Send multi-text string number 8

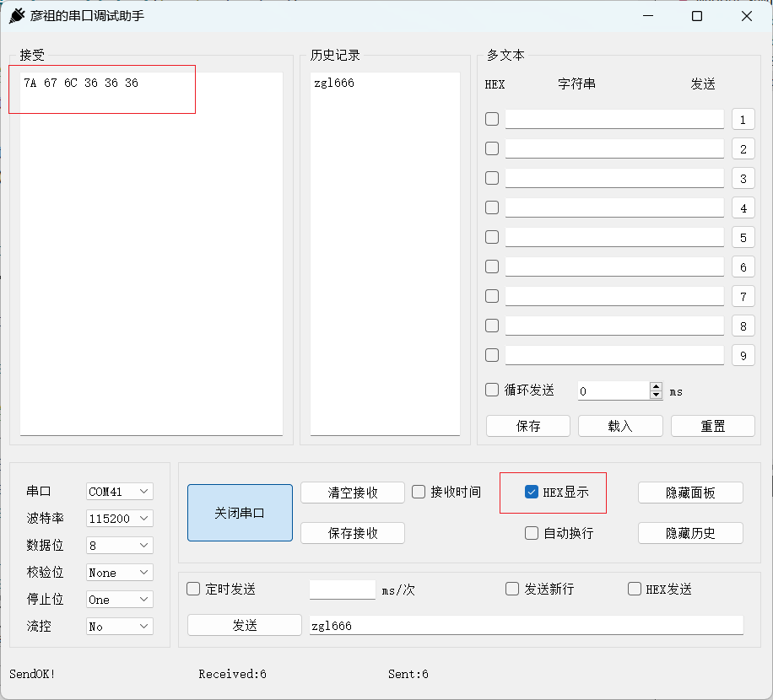click(x=743, y=326)
